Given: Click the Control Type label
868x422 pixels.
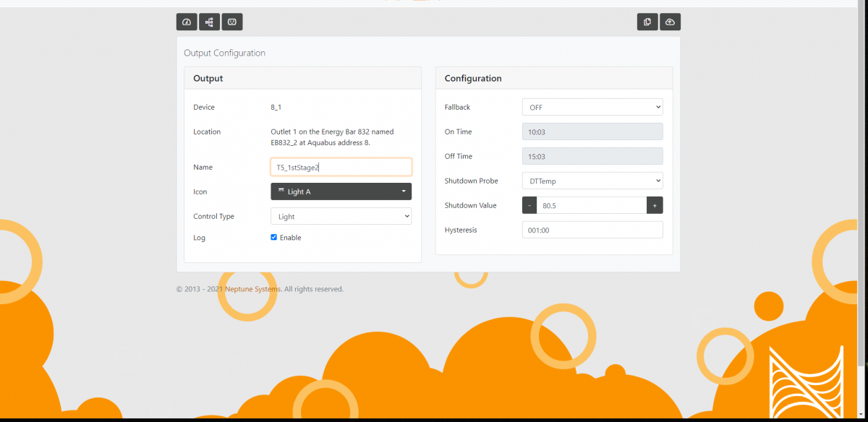Looking at the screenshot, I should click(x=213, y=216).
